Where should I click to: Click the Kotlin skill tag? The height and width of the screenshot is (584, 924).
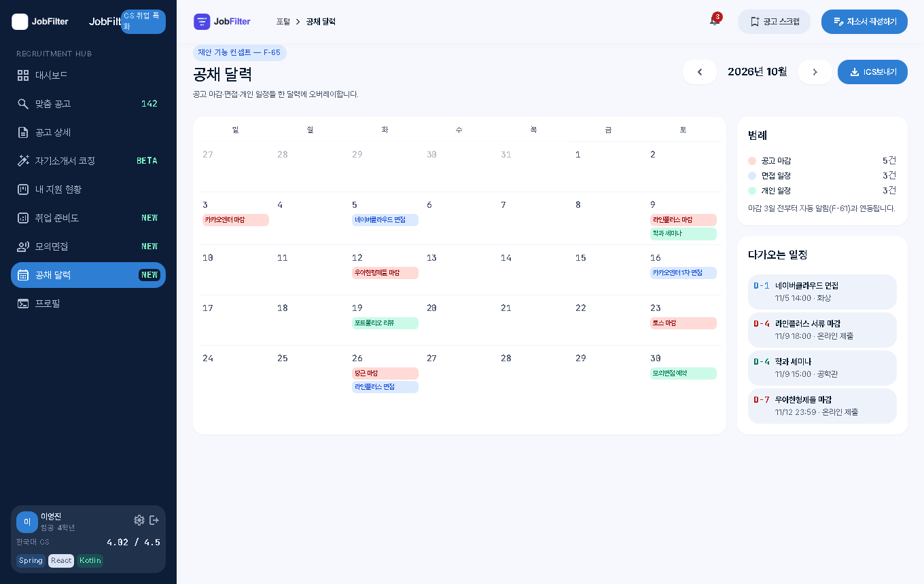[90, 561]
